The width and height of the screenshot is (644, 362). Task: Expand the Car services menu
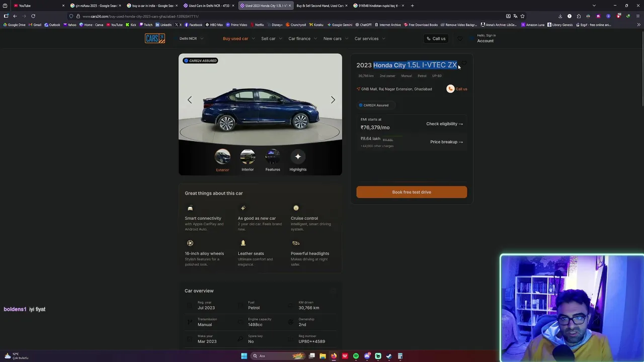[370, 38]
